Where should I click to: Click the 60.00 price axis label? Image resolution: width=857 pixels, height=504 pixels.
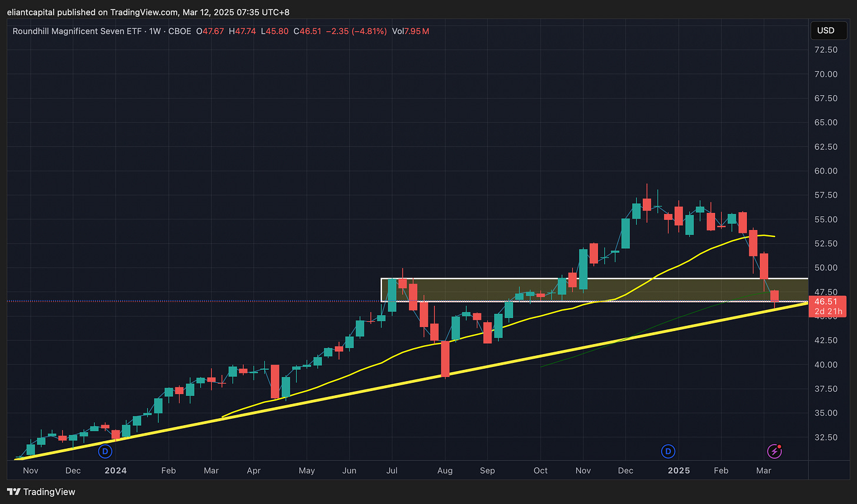click(825, 171)
